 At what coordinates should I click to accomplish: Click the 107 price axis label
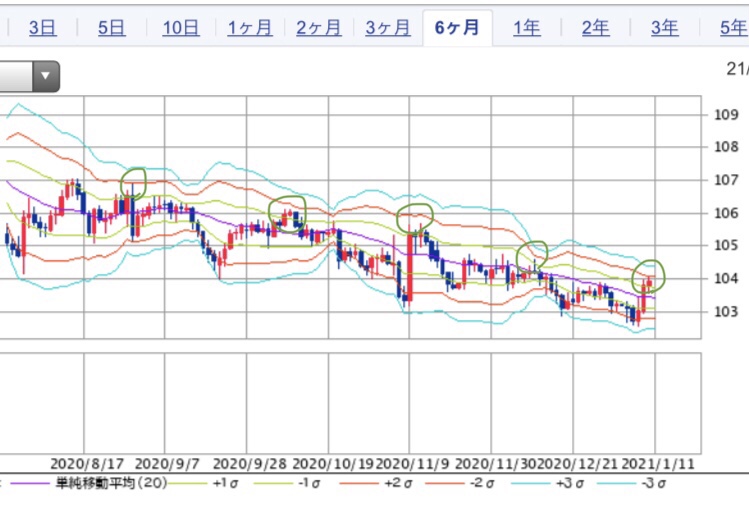[726, 180]
